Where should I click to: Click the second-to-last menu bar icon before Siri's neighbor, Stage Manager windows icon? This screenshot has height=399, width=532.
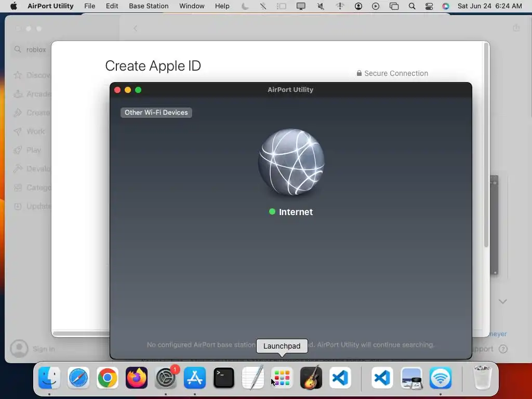coord(394,6)
